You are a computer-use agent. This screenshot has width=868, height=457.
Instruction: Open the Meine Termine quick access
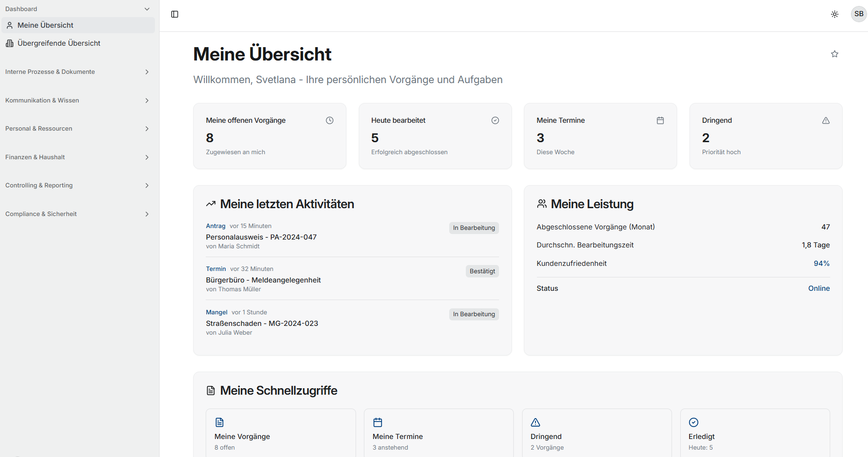point(439,433)
